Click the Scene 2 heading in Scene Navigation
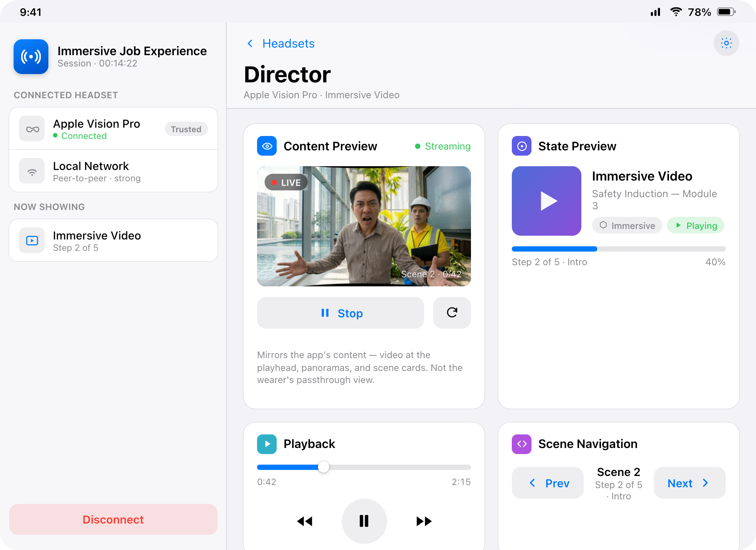 [x=619, y=472]
